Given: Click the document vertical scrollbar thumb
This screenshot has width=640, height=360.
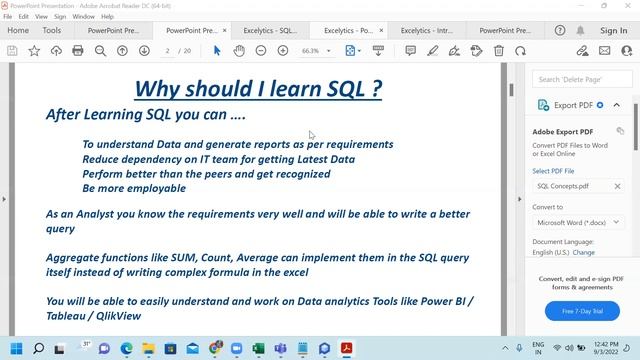Looking at the screenshot, I should pyautogui.click(x=511, y=89).
